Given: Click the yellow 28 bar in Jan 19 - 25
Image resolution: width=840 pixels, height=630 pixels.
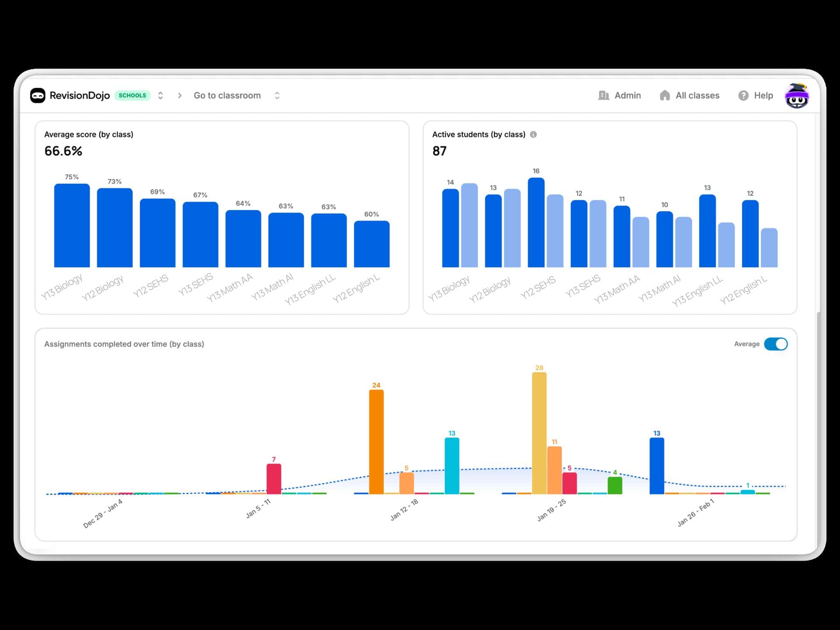Looking at the screenshot, I should coord(539,432).
